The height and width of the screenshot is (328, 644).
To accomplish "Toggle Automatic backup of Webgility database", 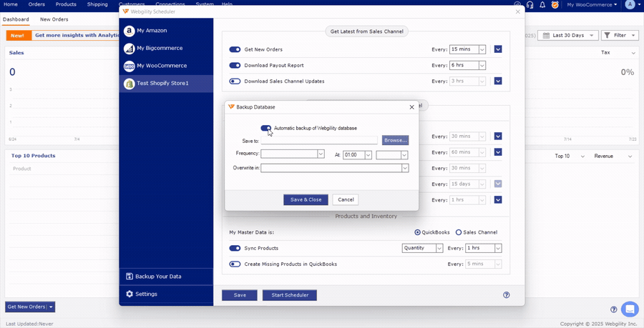I will tap(265, 129).
